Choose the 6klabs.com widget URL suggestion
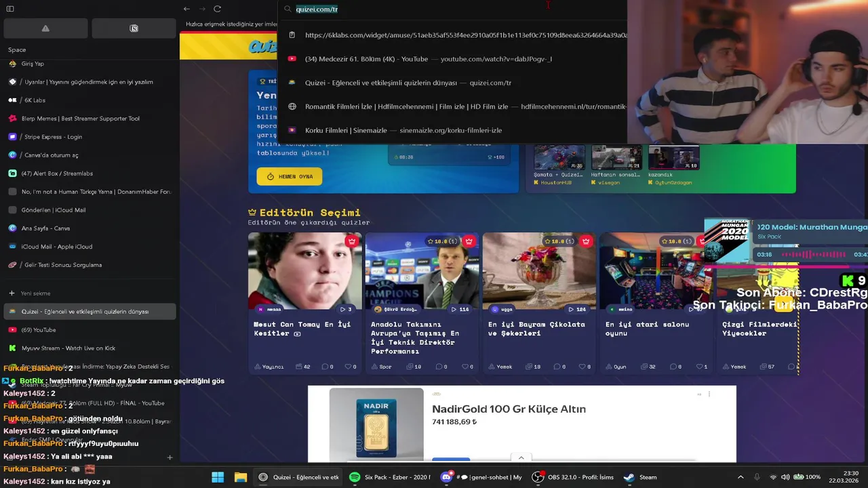Screen dimensions: 868x488 (x=452, y=35)
